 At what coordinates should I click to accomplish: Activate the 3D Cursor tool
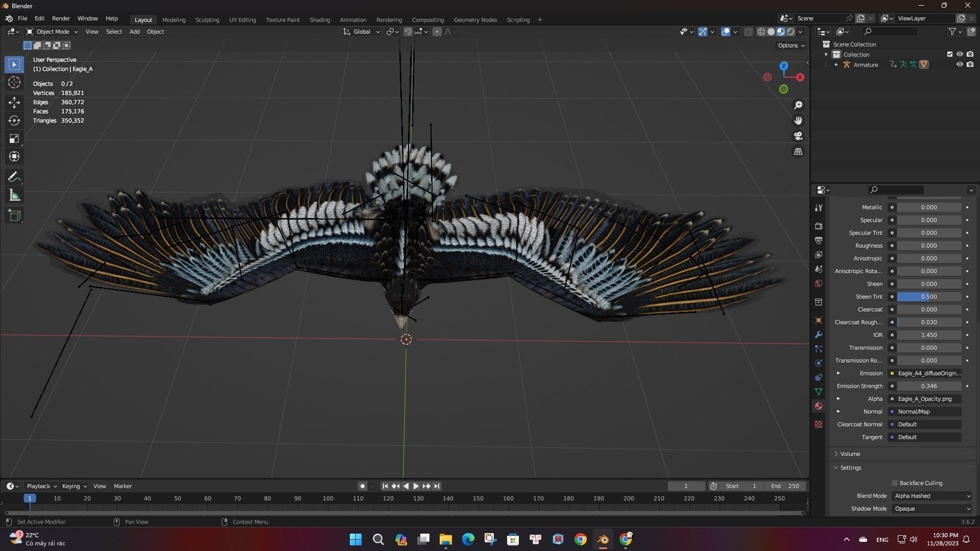point(14,83)
